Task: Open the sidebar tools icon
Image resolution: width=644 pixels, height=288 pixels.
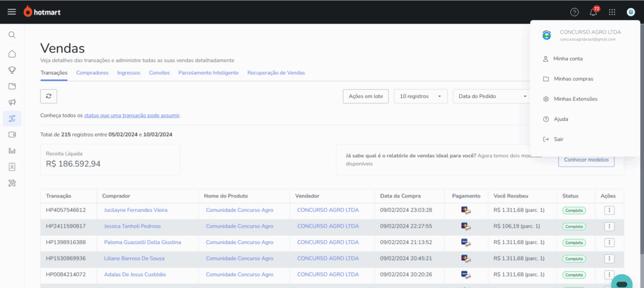Action: click(12, 183)
